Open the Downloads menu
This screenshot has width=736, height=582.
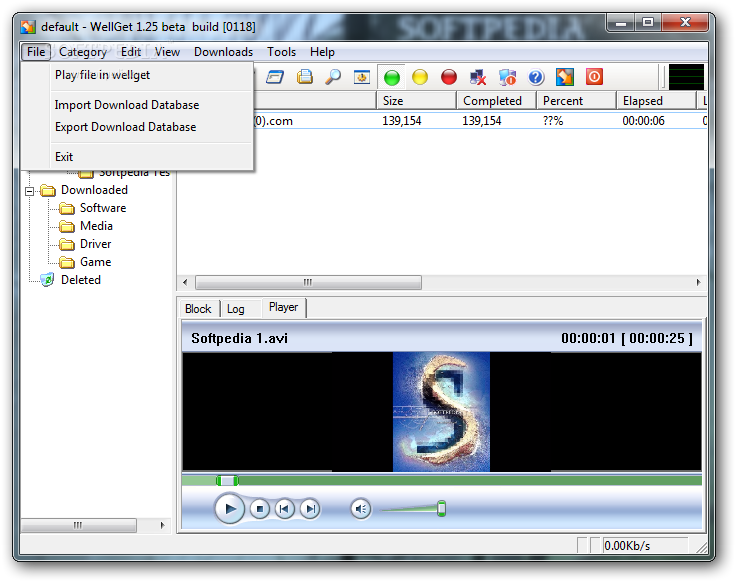coord(223,52)
